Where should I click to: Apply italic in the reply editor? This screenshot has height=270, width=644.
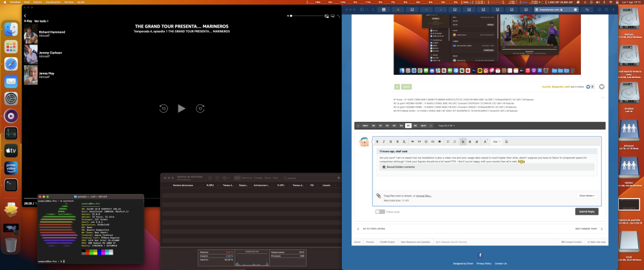[x=384, y=141]
